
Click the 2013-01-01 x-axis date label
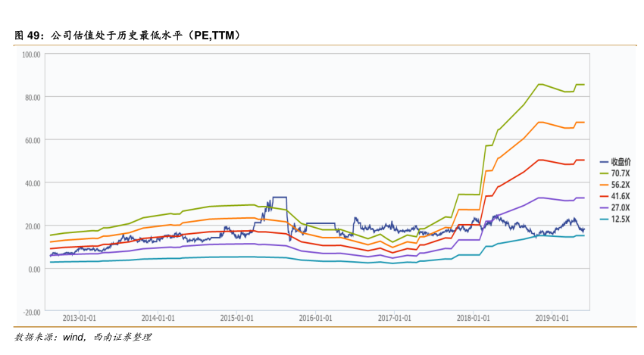point(79,319)
